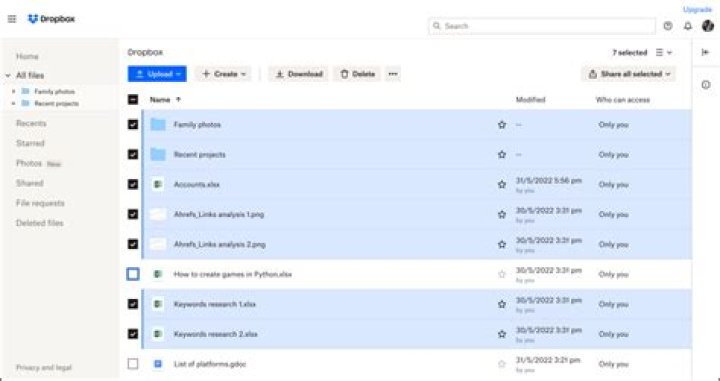Click the notifications bell icon
The height and width of the screenshot is (381, 720).
(x=687, y=26)
